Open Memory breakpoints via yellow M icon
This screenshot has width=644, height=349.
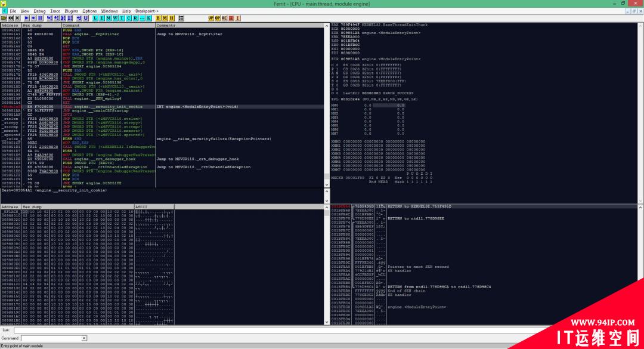click(165, 18)
